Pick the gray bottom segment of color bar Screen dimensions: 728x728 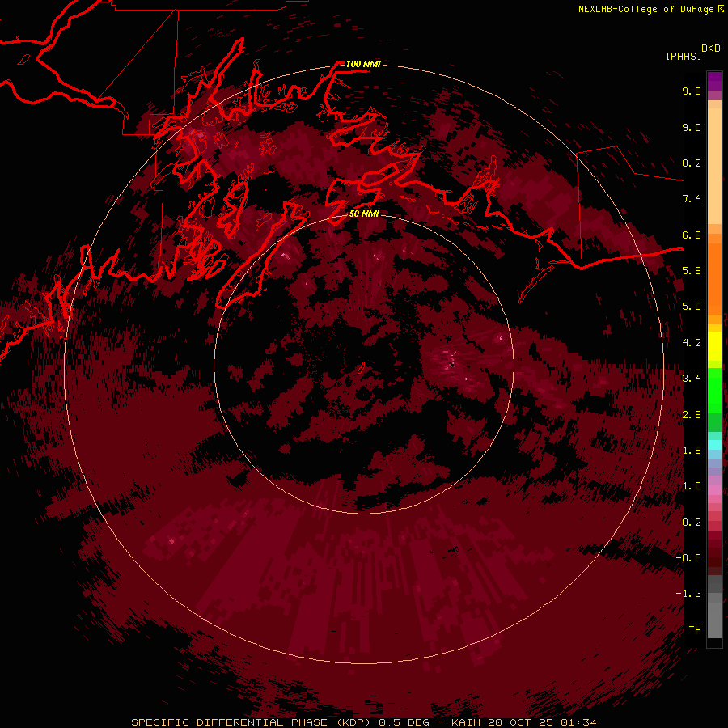pos(714,616)
